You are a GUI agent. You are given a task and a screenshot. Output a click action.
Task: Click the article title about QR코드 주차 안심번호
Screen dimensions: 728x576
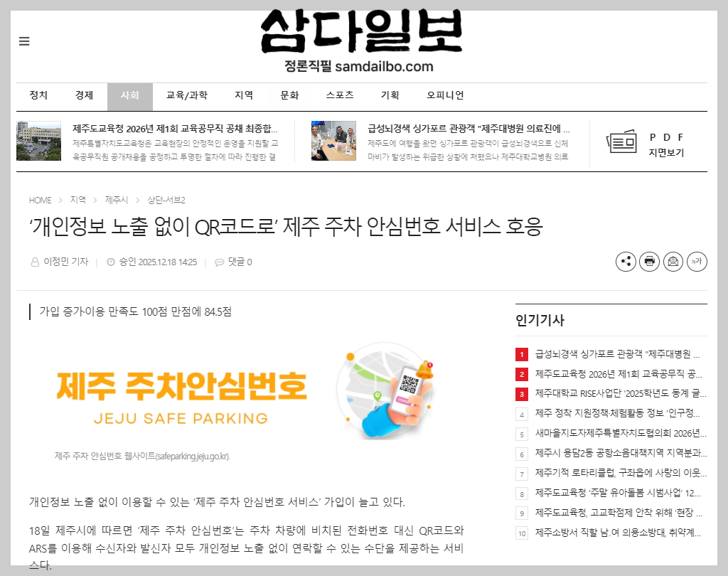tap(286, 227)
